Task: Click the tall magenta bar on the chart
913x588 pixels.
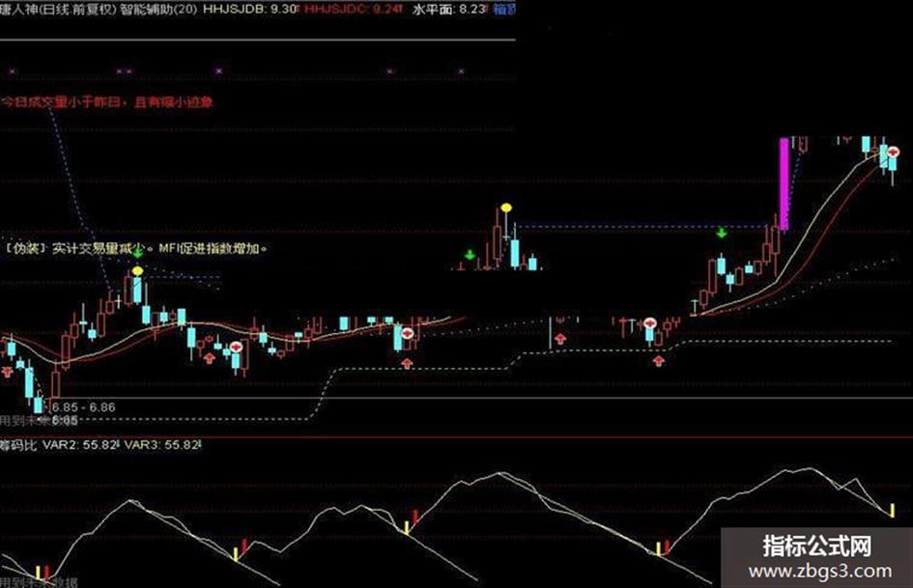Action: tap(784, 184)
